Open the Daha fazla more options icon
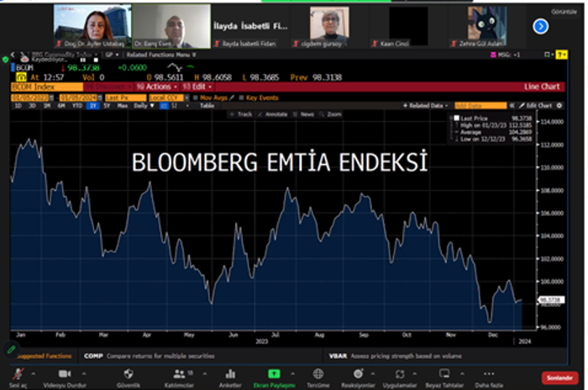Viewport: 588px width, 390px height. pyautogui.click(x=489, y=374)
